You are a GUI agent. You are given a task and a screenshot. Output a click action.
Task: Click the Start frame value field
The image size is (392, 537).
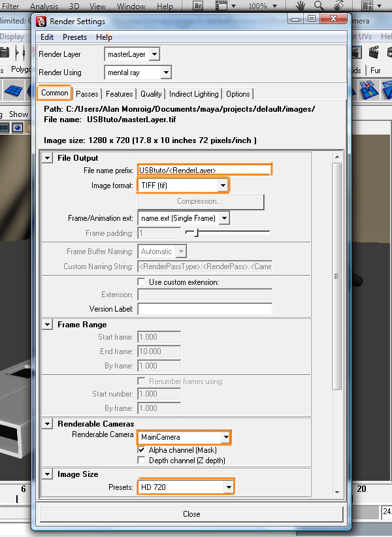159,337
